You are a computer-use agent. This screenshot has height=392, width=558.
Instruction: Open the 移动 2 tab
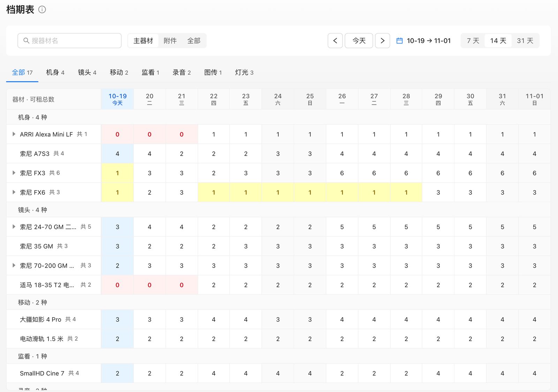(x=119, y=72)
